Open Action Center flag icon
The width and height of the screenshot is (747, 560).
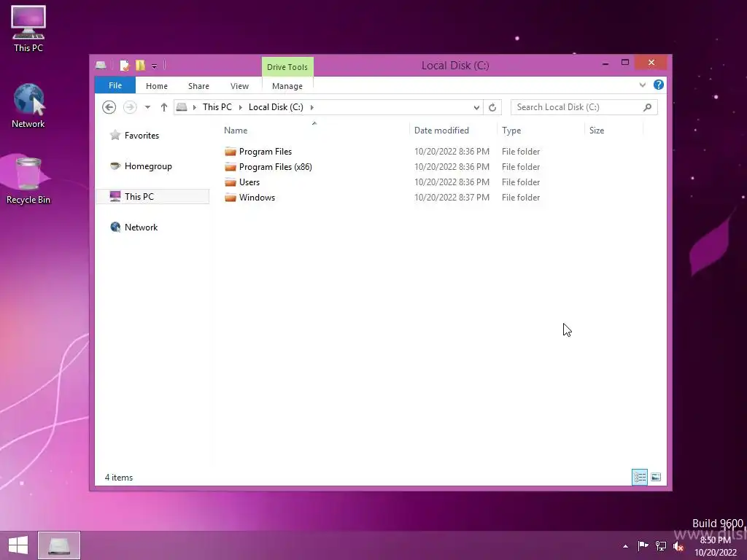(x=643, y=545)
